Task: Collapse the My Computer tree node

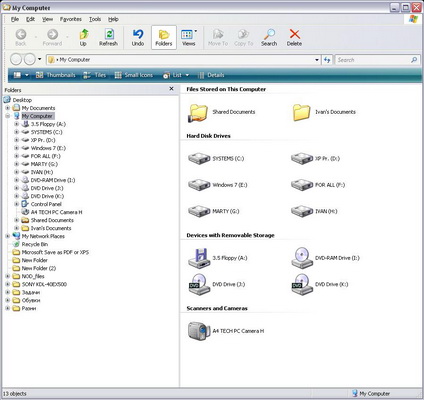Action: tap(8, 116)
